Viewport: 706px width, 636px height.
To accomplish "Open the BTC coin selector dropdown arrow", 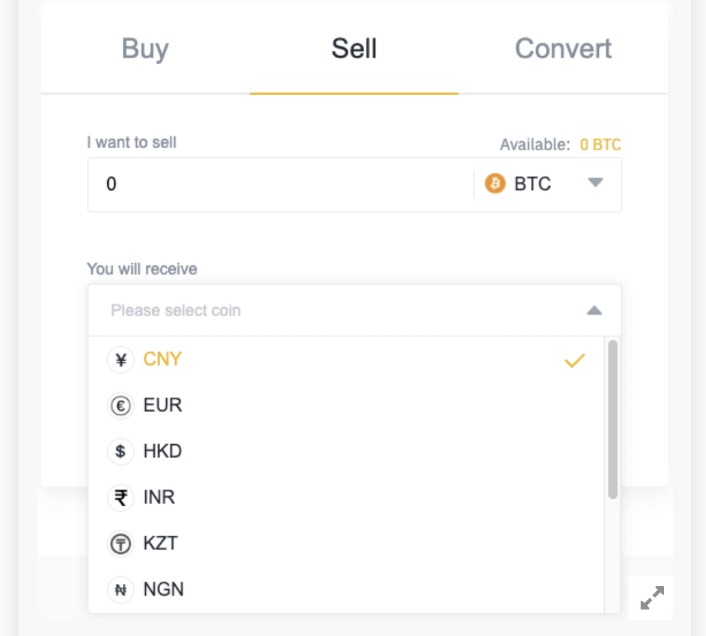I will (x=595, y=183).
